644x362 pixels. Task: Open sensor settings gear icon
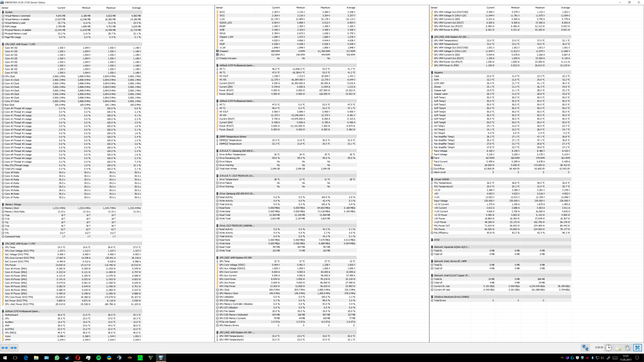click(628, 348)
